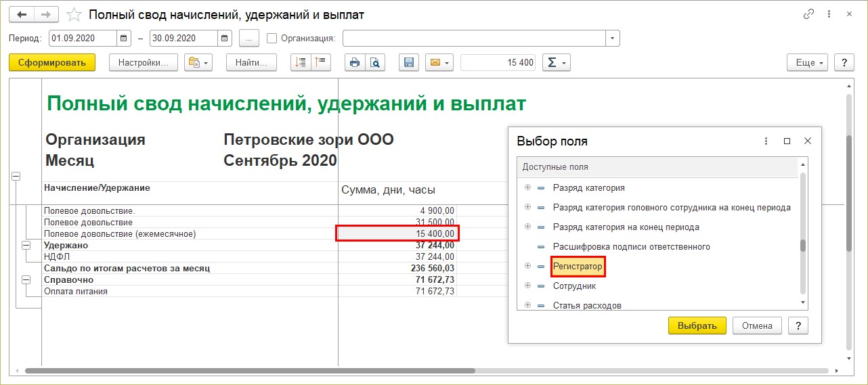The height and width of the screenshot is (385, 868).
Task: Open help in the Выбор поля dialog
Action: (x=799, y=325)
